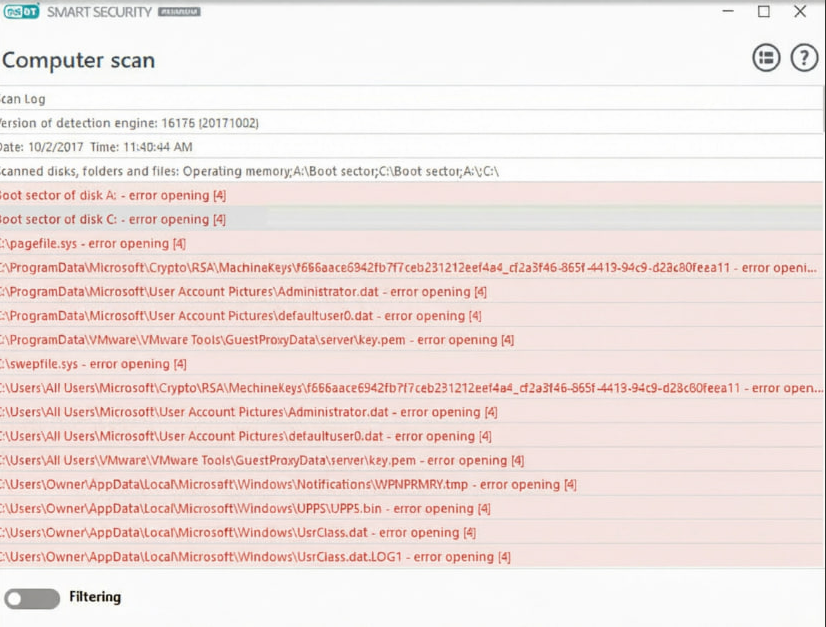Select the detection engine version row
The width and height of the screenshot is (826, 627).
[x=411, y=123]
